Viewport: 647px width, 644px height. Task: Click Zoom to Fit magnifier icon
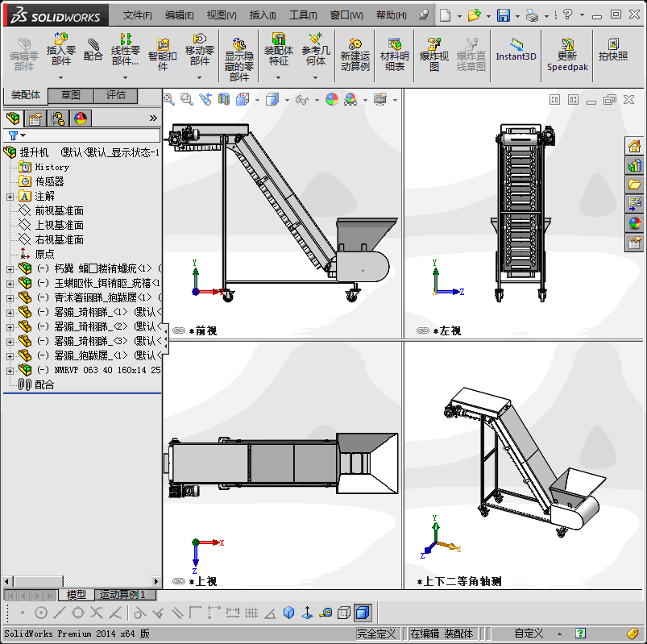168,99
